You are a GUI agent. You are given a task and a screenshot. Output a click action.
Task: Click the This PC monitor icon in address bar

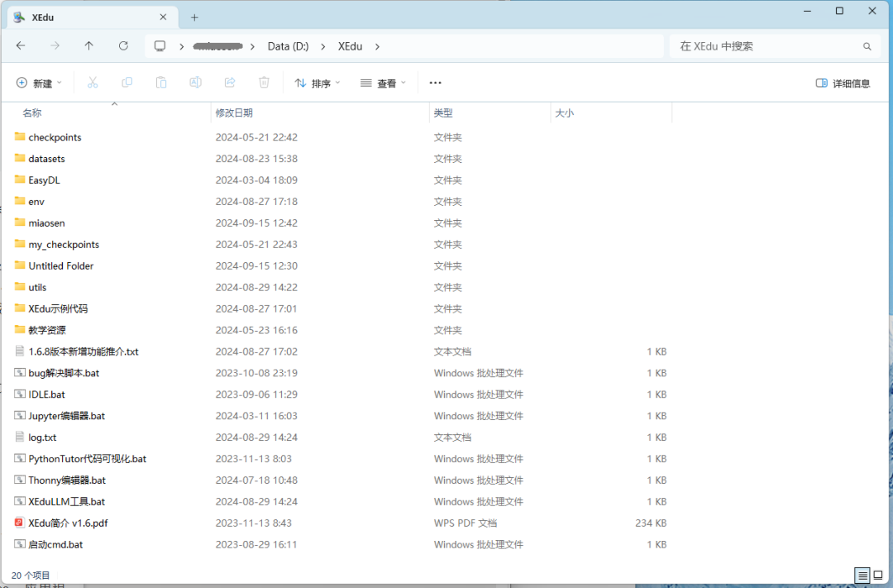pos(160,46)
